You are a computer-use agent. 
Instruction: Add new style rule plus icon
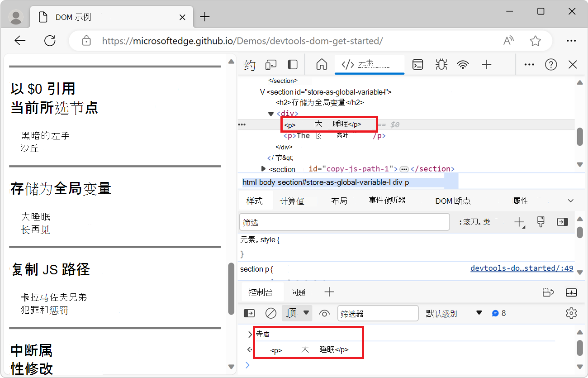pyautogui.click(x=519, y=222)
